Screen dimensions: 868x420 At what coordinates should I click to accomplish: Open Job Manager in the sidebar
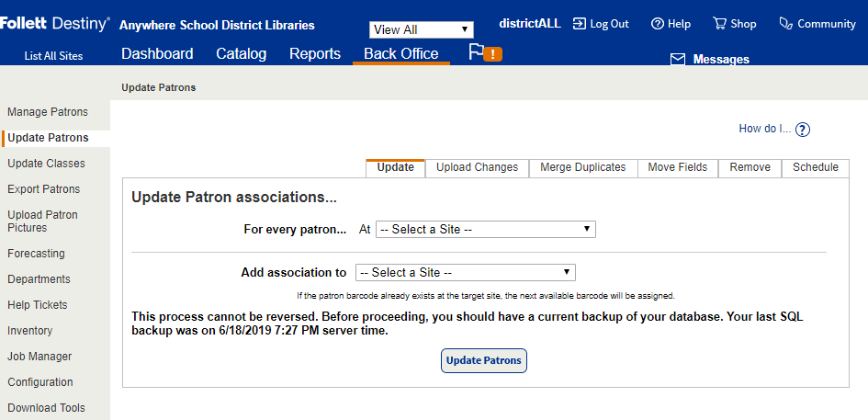(39, 357)
